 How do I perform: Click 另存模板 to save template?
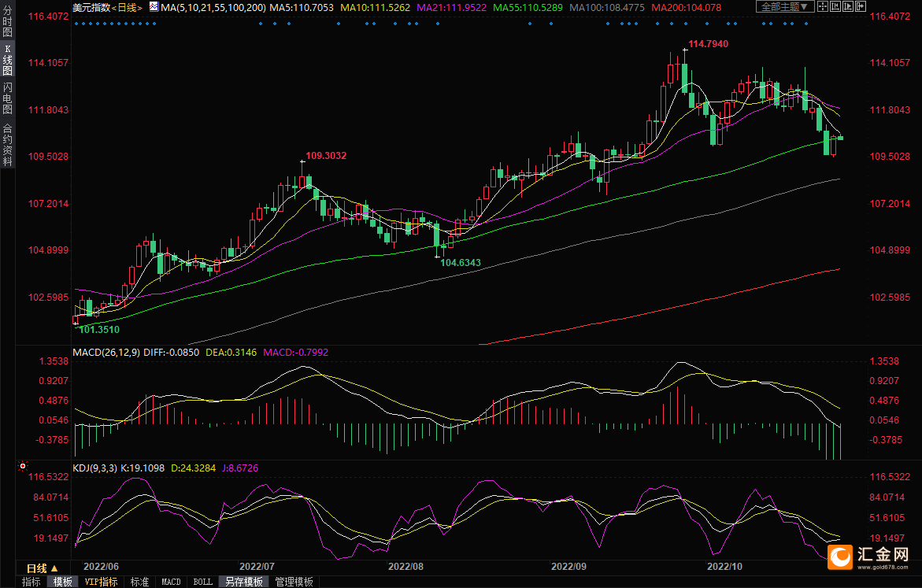pyautogui.click(x=244, y=582)
